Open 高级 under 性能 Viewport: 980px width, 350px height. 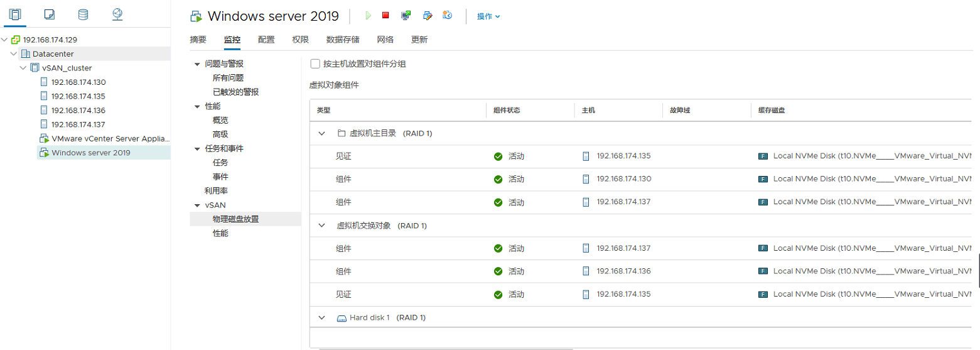[220, 134]
